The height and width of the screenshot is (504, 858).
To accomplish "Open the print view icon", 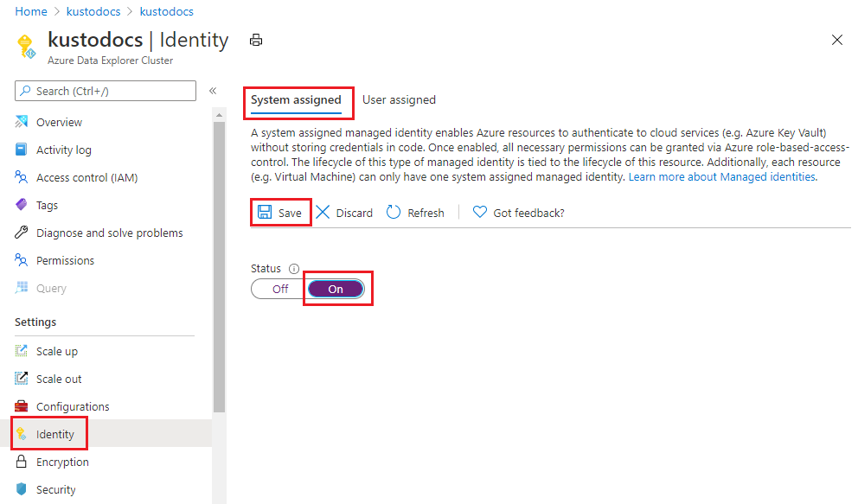I will 255,39.
